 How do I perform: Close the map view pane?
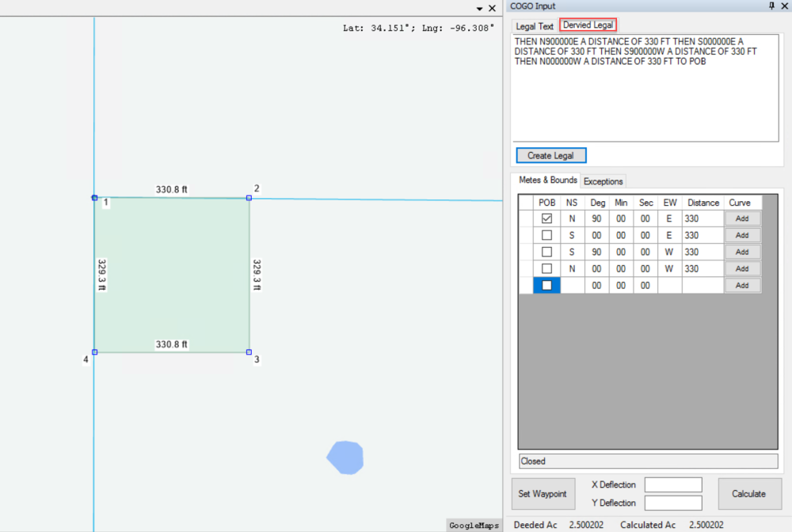coord(492,8)
